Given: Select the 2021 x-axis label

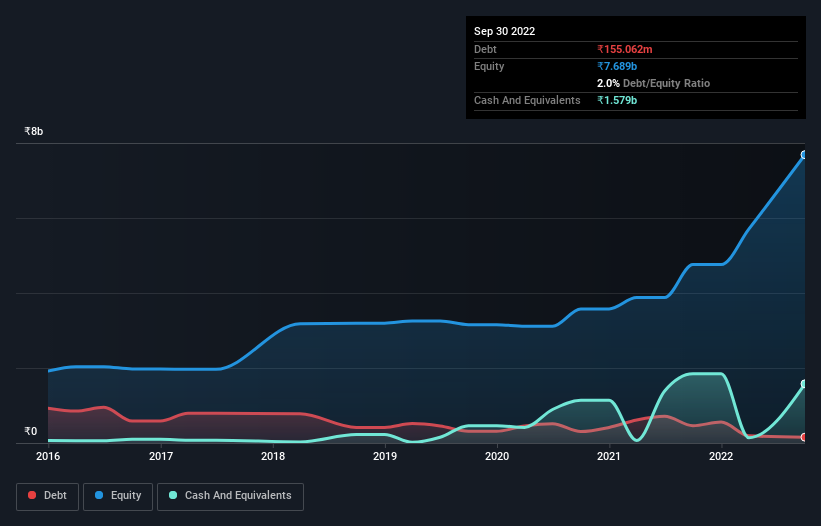Looking at the screenshot, I should [x=609, y=456].
